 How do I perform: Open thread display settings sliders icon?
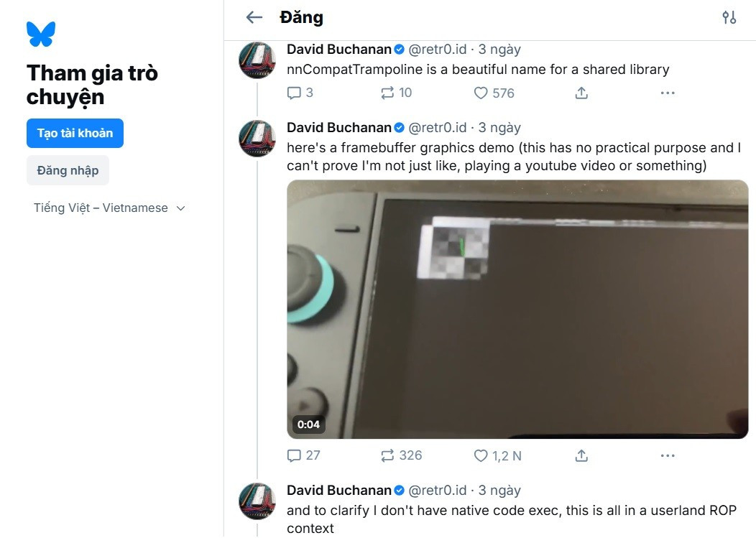pyautogui.click(x=729, y=18)
